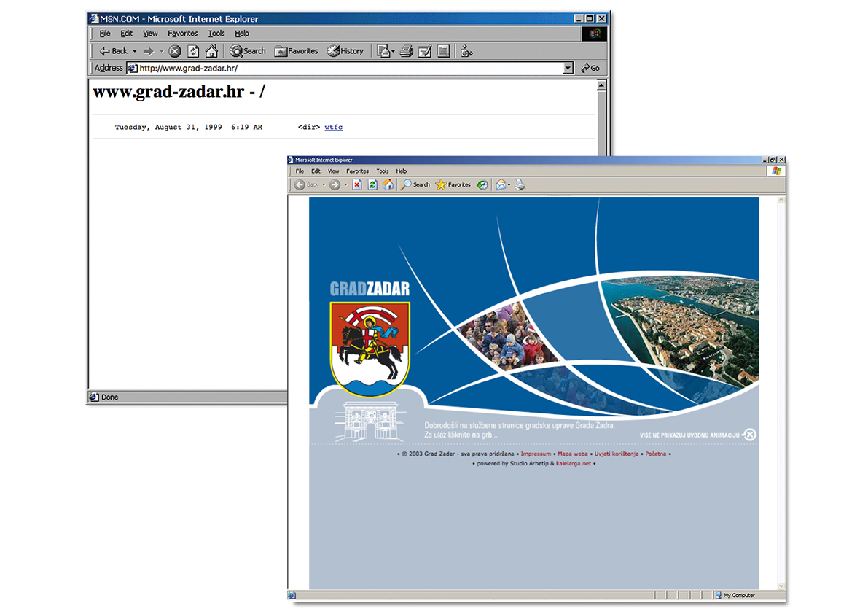Follow the wtfc directory link
Viewport: 868px width, 614px height.
click(333, 126)
